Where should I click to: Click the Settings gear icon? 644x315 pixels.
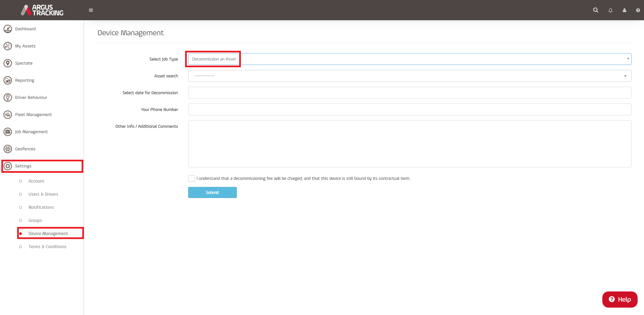[x=8, y=166]
